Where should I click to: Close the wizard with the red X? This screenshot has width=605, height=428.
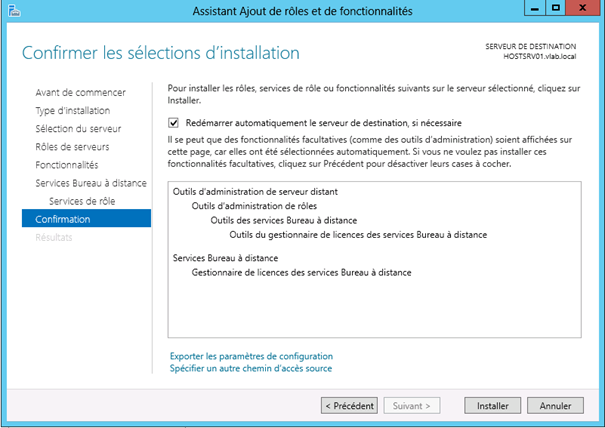[x=583, y=10]
